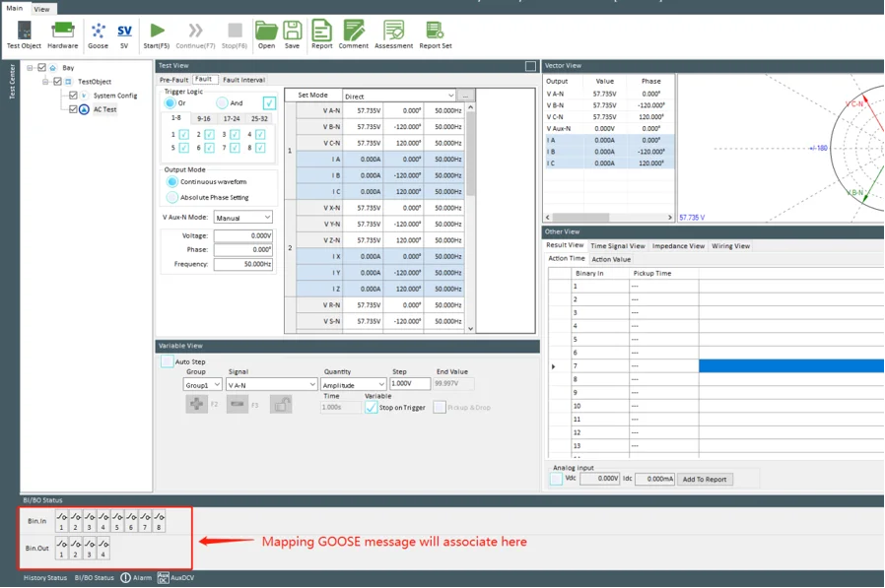The height and width of the screenshot is (588, 885).
Task: Click the Alarm status icon
Action: point(125,578)
